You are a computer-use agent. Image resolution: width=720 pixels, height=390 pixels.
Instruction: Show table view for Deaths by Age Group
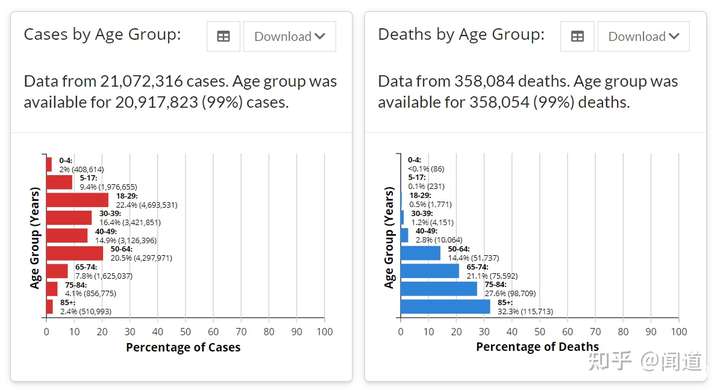577,36
